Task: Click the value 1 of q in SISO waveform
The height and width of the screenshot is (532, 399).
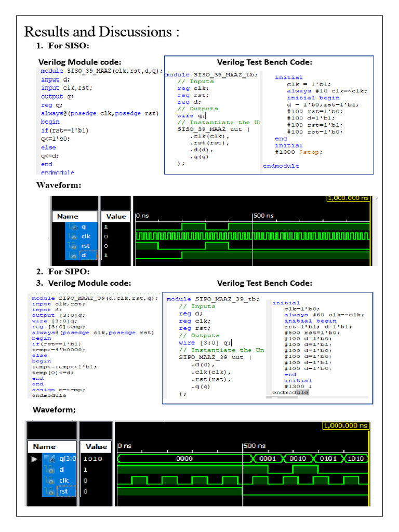Action: point(106,227)
